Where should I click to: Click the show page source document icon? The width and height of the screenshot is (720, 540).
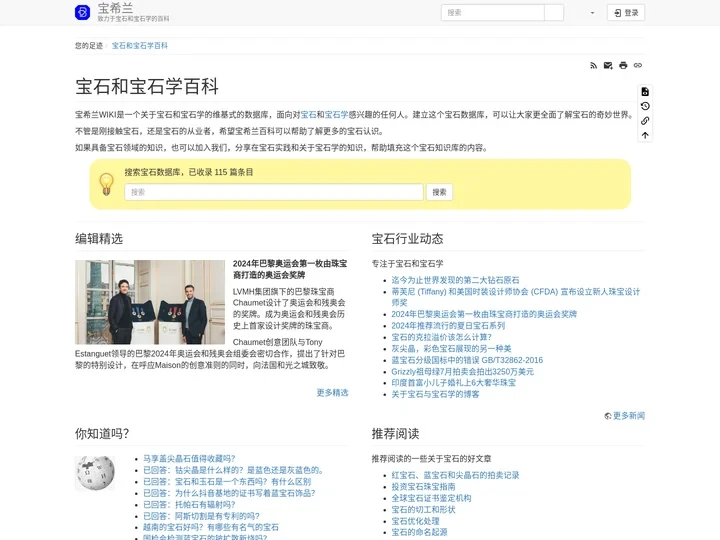click(x=645, y=92)
